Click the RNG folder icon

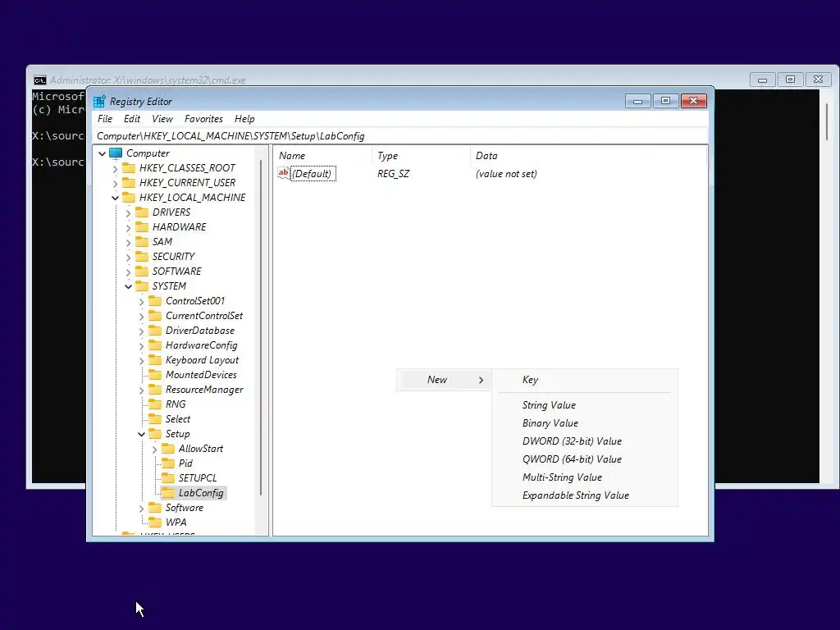click(x=155, y=404)
